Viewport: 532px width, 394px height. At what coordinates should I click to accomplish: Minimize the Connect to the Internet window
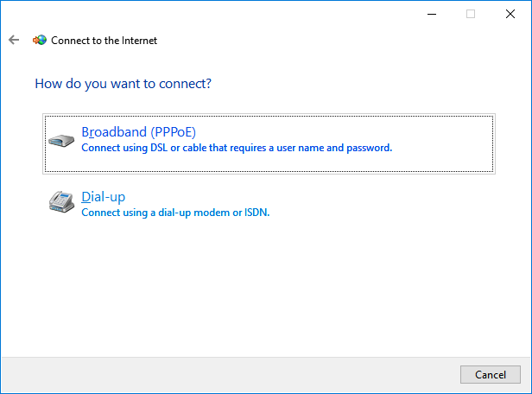430,14
